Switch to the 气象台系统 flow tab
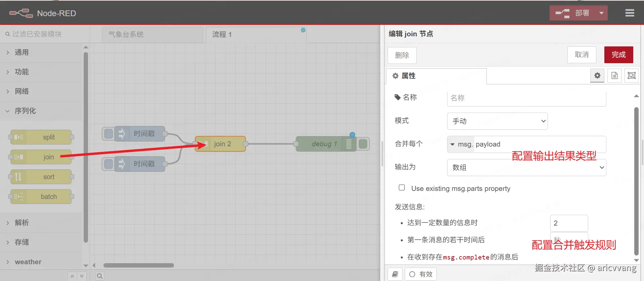 (153, 35)
